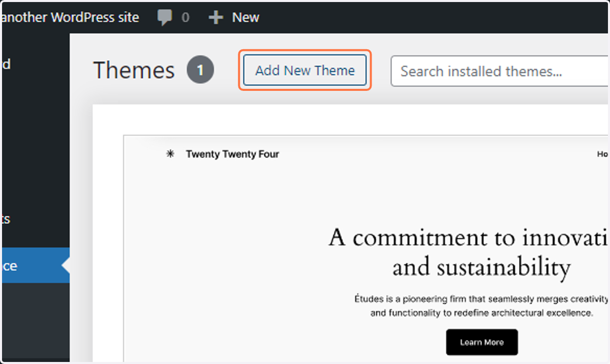Click the Add New Theme button
The image size is (610, 364).
(305, 70)
